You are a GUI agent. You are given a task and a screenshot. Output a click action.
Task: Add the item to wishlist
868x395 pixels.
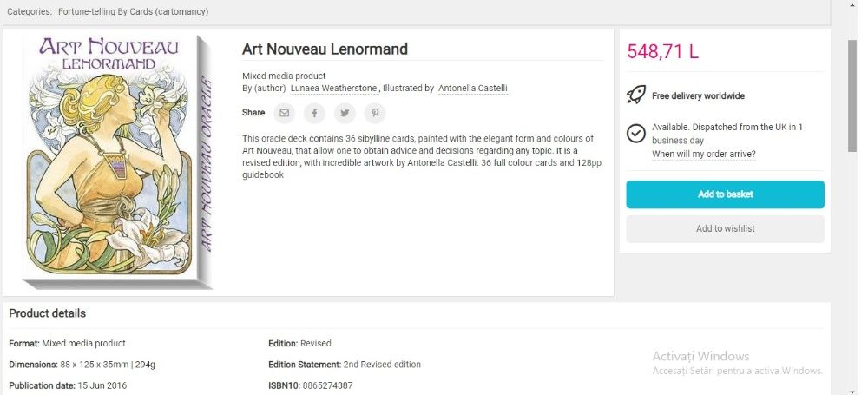(725, 229)
